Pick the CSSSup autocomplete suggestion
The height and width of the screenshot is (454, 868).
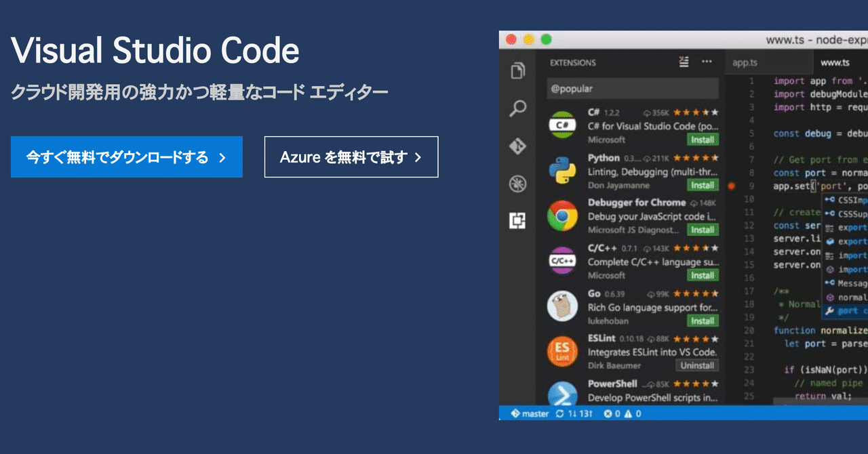(845, 213)
